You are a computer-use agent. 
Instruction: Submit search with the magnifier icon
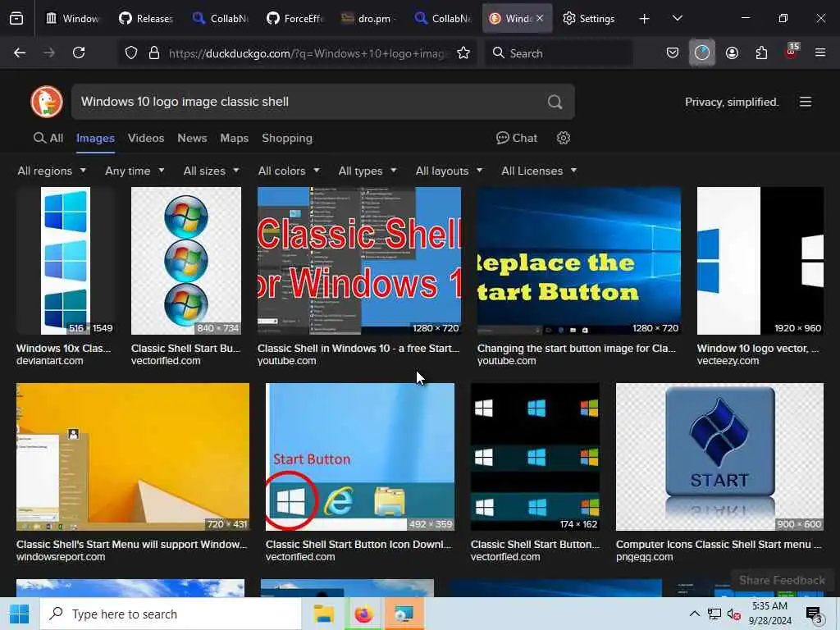pos(555,102)
